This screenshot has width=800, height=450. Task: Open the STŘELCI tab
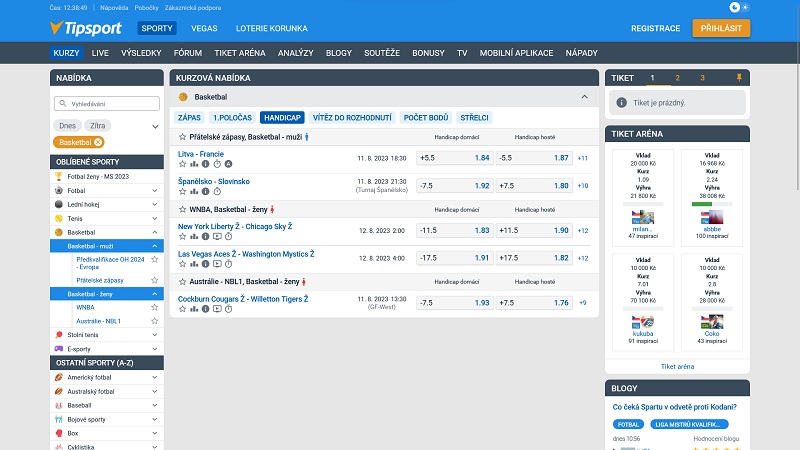[x=474, y=117]
